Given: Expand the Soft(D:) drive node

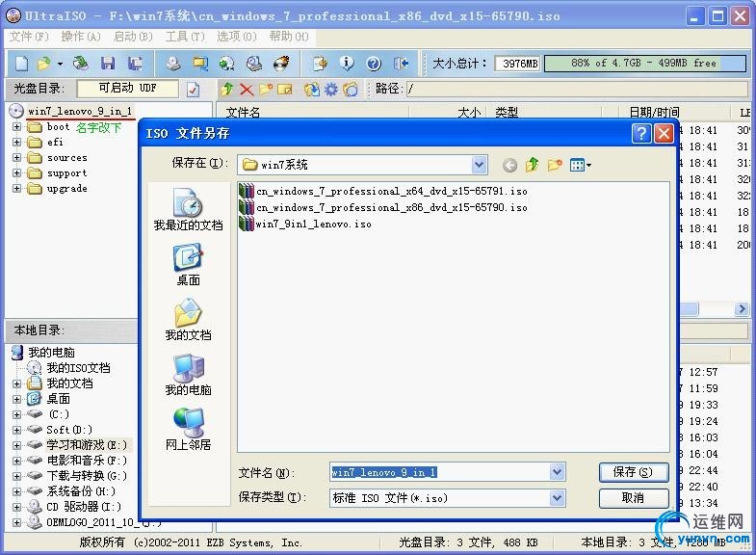Looking at the screenshot, I should click(x=17, y=430).
